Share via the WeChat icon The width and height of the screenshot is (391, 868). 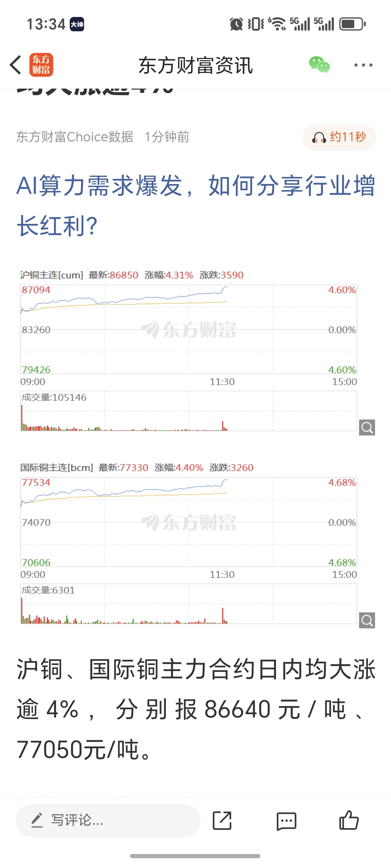(319, 65)
